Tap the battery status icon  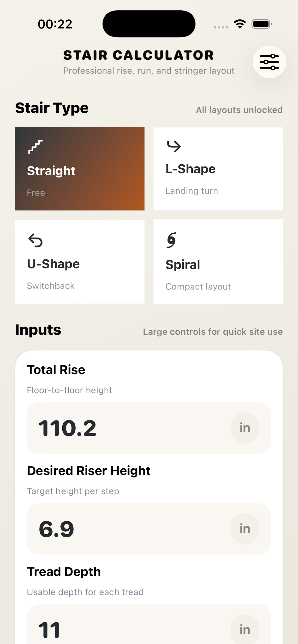tap(262, 24)
